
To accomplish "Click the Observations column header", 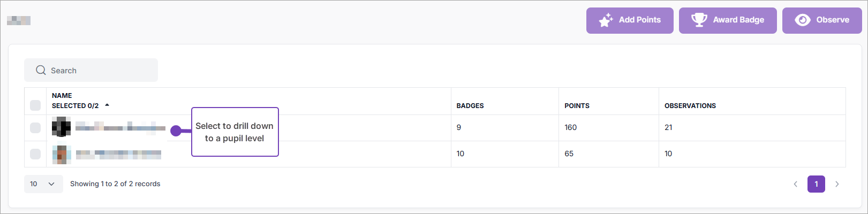I will [x=690, y=106].
